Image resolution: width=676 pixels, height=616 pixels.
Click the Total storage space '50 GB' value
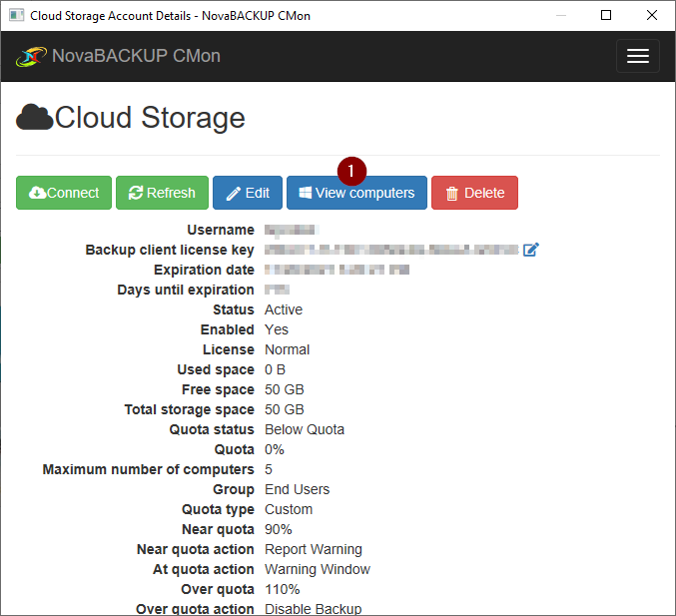pyautogui.click(x=285, y=409)
